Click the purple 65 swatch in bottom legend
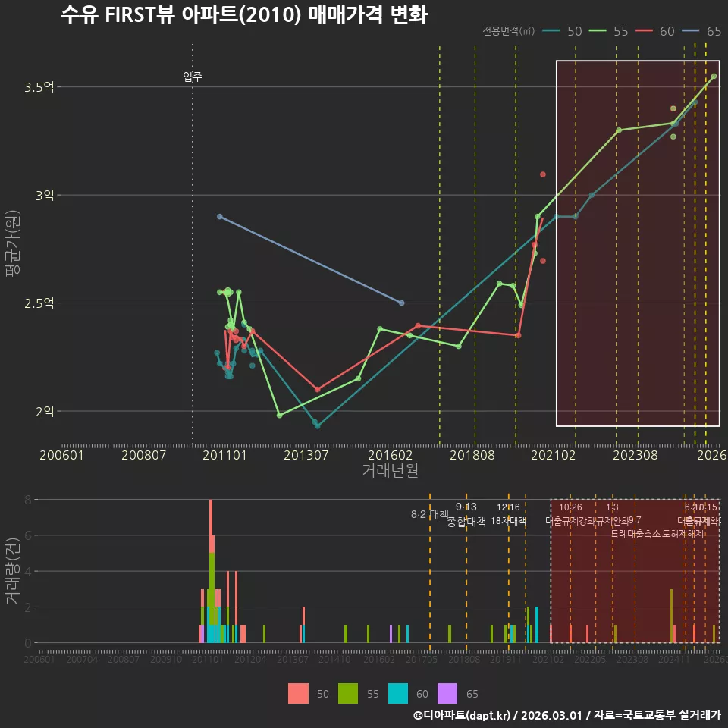 pyautogui.click(x=447, y=694)
